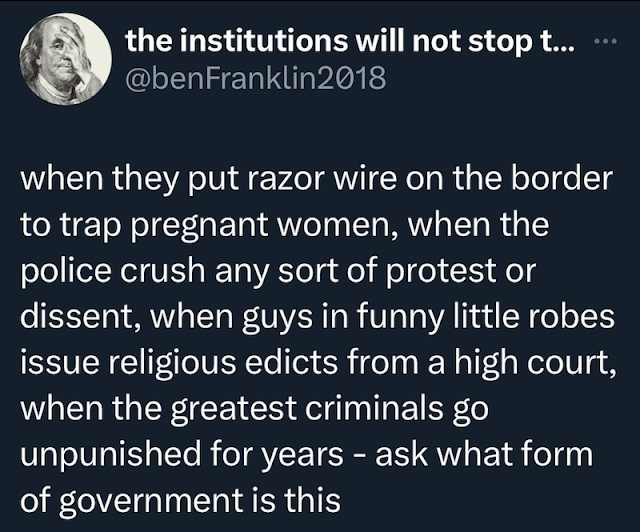Click the line "when the greatest criminals go"
This screenshot has width=640, height=532.
(x=254, y=409)
